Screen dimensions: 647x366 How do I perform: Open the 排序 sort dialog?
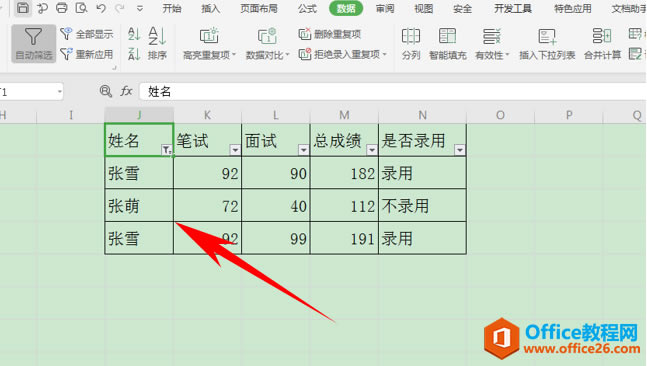(x=157, y=43)
